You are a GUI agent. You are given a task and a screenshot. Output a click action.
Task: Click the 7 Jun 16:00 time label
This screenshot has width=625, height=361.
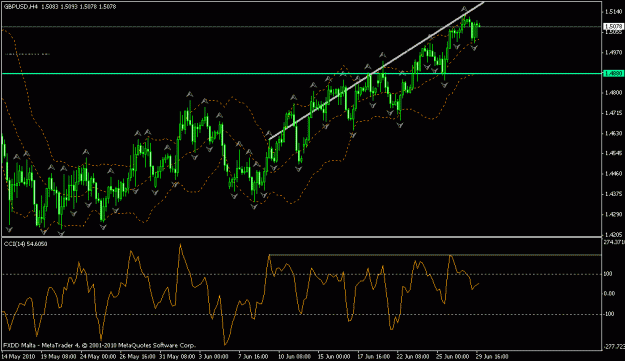pyautogui.click(x=253, y=356)
